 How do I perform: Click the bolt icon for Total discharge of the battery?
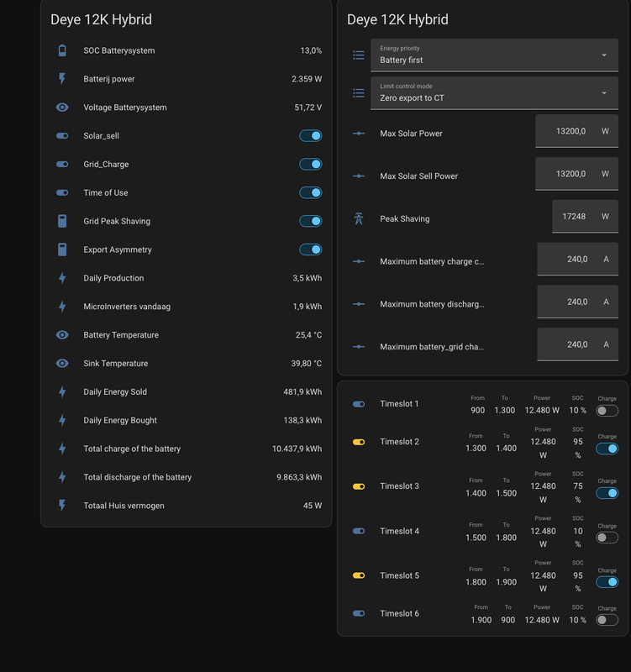(x=62, y=477)
